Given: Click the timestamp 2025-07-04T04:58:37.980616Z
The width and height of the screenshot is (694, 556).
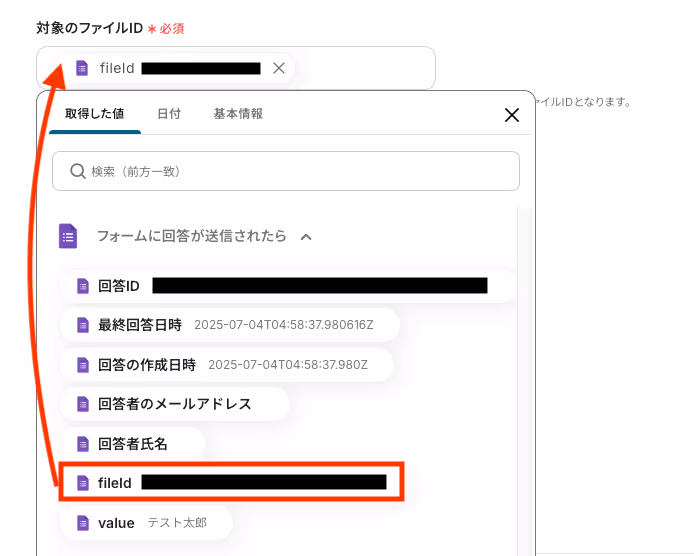Looking at the screenshot, I should click(x=284, y=325).
